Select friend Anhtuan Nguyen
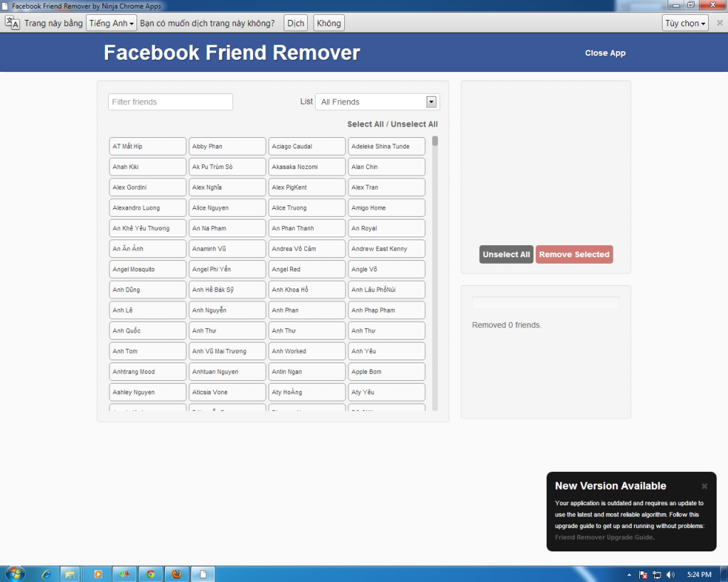Screen dimensions: 728x582 tap(227, 371)
